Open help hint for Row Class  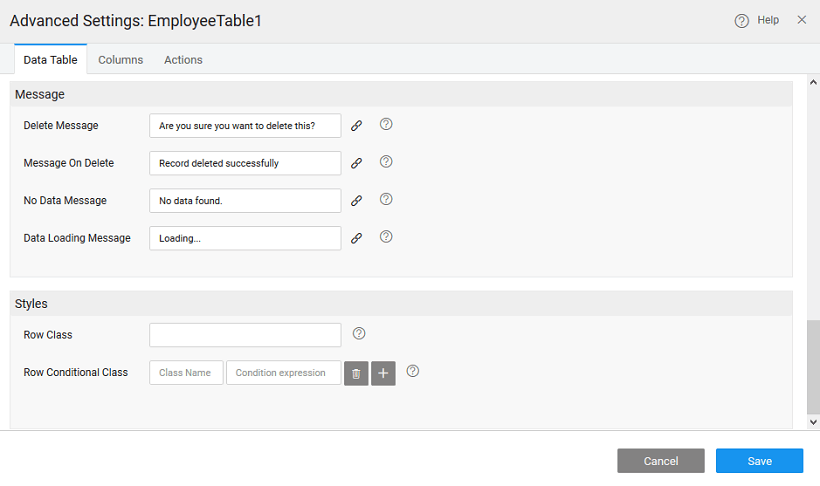[x=360, y=334]
